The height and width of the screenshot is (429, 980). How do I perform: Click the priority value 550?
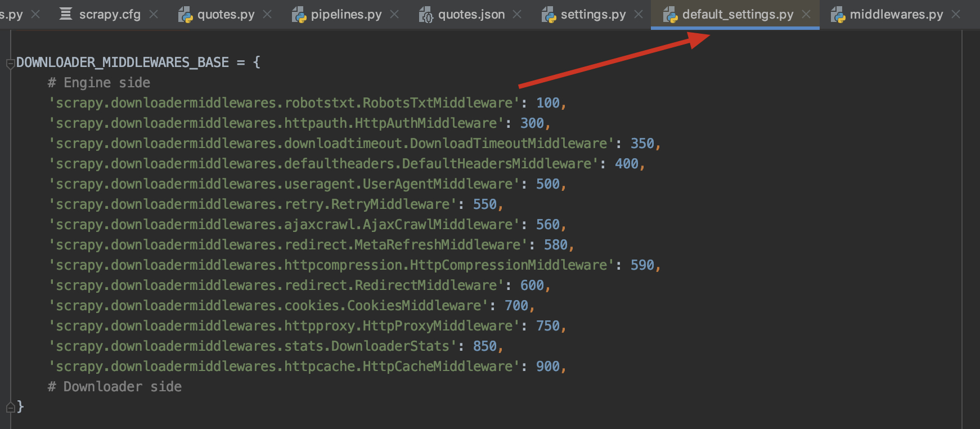click(x=485, y=204)
